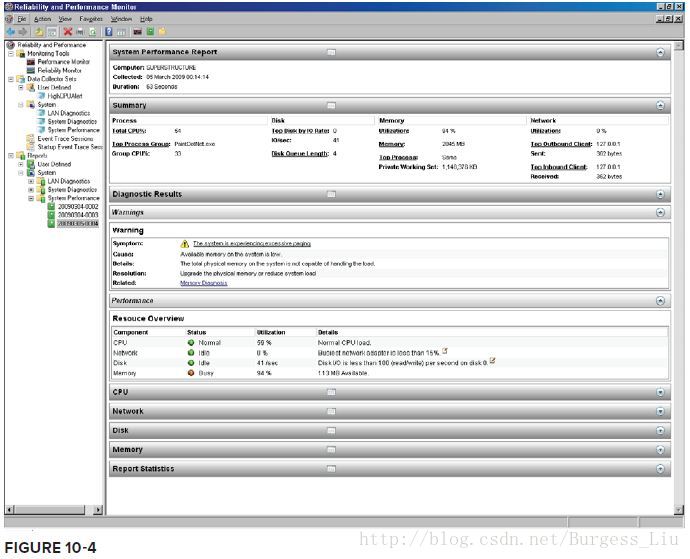The width and height of the screenshot is (690, 559).
Task: Click the console icon left of the File menu
Action: tap(9, 19)
